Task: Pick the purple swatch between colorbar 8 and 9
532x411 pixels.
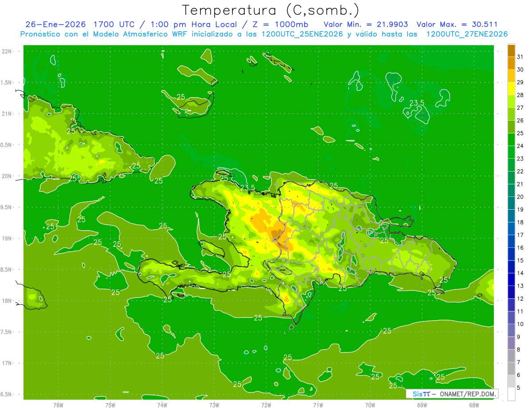Action: pyautogui.click(x=511, y=343)
